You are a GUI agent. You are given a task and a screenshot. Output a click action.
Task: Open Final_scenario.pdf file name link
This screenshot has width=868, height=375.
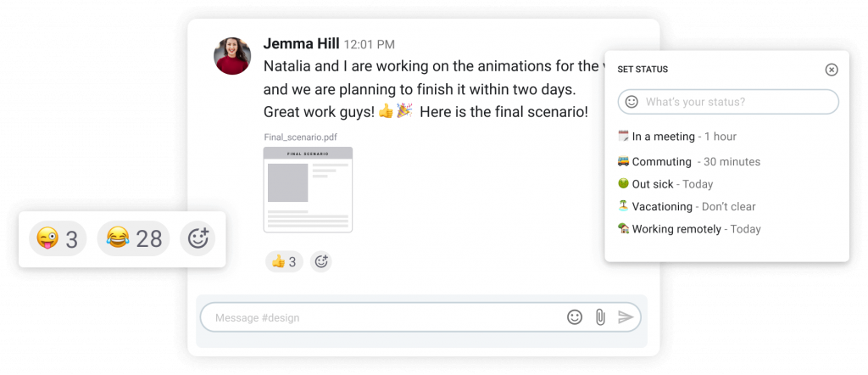(301, 137)
